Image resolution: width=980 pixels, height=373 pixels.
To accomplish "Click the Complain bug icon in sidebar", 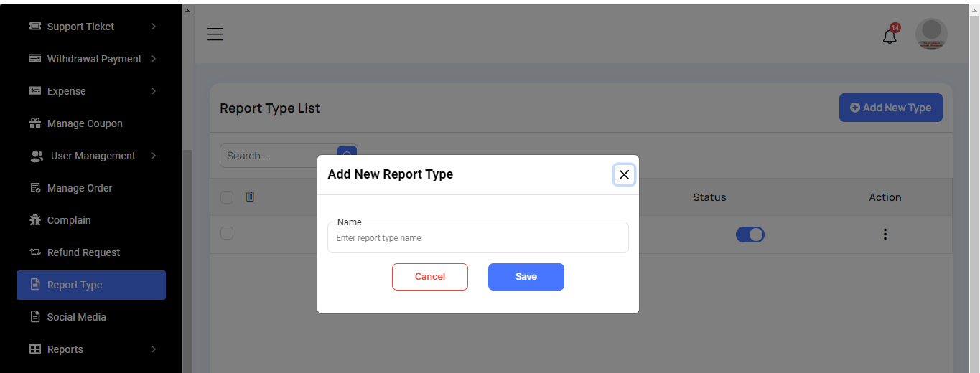I will 35,220.
